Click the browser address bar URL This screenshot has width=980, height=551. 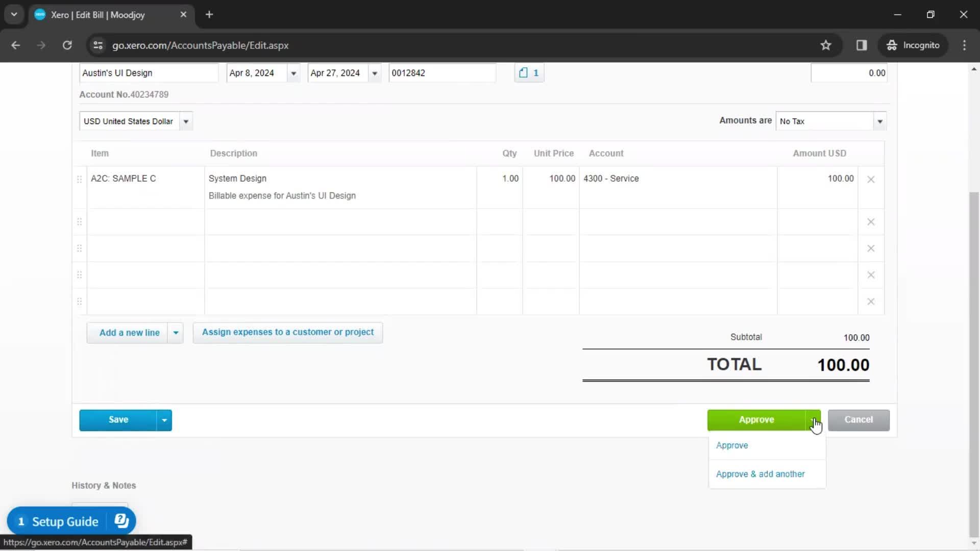[200, 45]
